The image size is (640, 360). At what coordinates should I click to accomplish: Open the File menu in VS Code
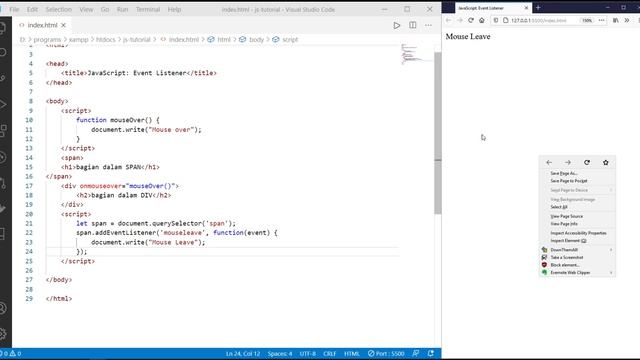(x=14, y=9)
